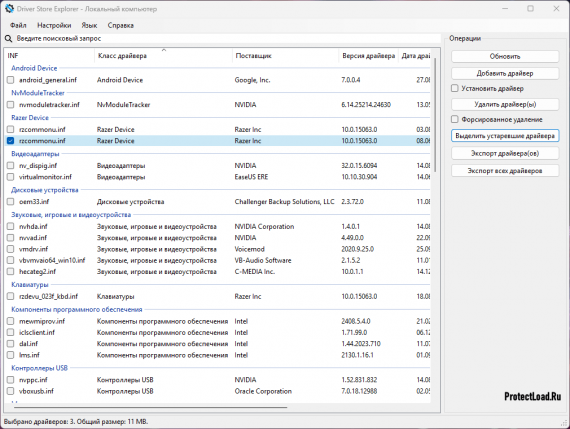Check the nvppc.inf driver checkbox
Screen dimensions: 570x429
11,380
